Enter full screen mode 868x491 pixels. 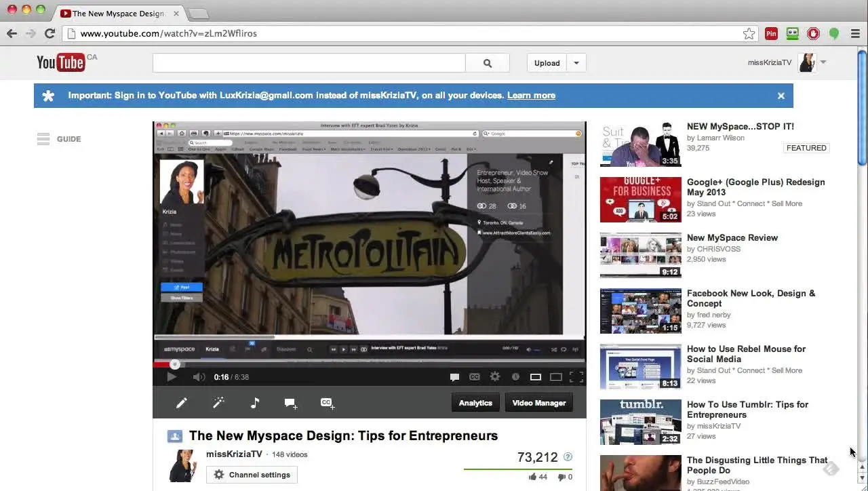576,377
